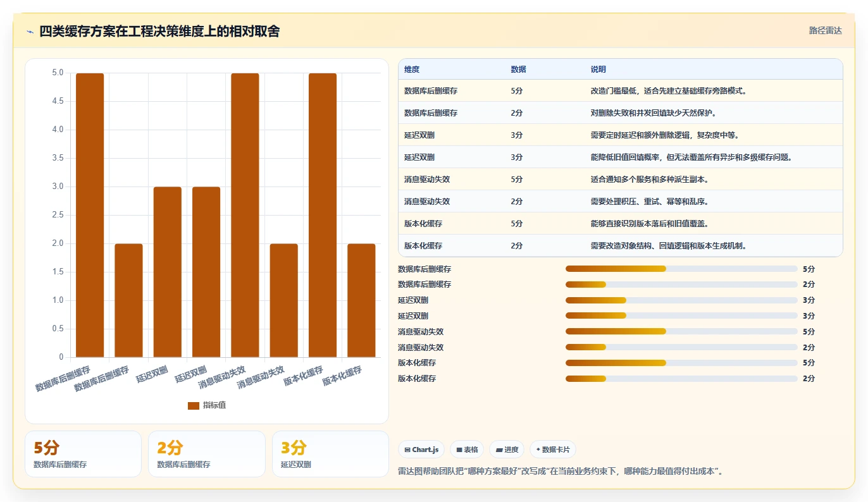Click the footer sentence starting with 雷达图帮助团队
868x502 pixels.
pos(561,471)
